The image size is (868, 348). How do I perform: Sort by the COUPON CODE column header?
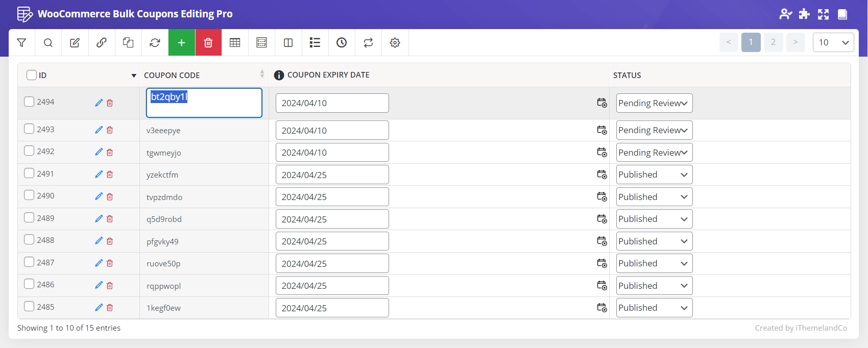pyautogui.click(x=172, y=75)
